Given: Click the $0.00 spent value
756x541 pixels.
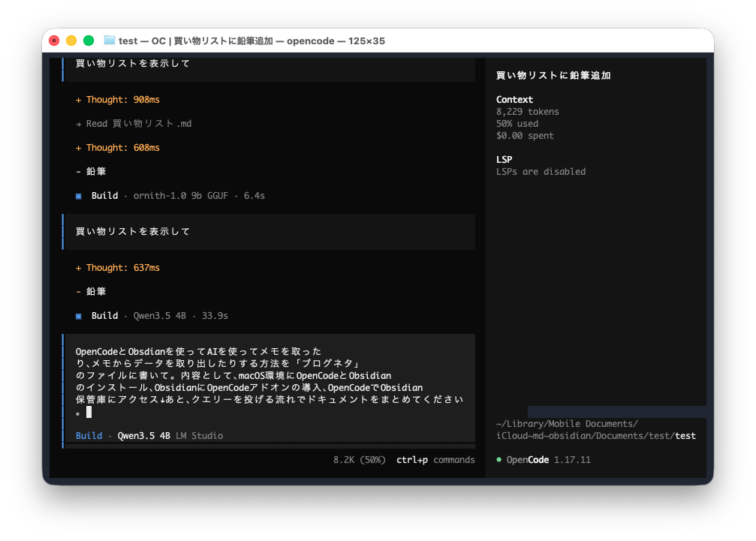Looking at the screenshot, I should 525,135.
